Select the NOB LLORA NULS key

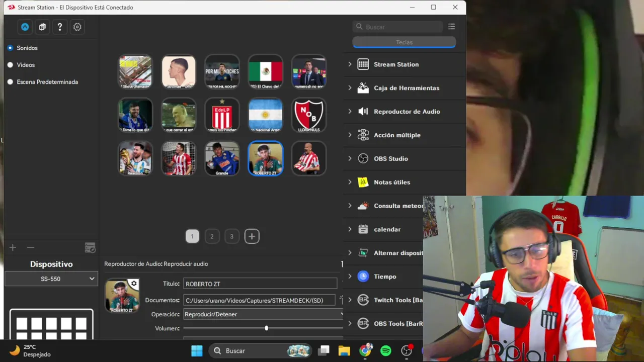coord(309,115)
